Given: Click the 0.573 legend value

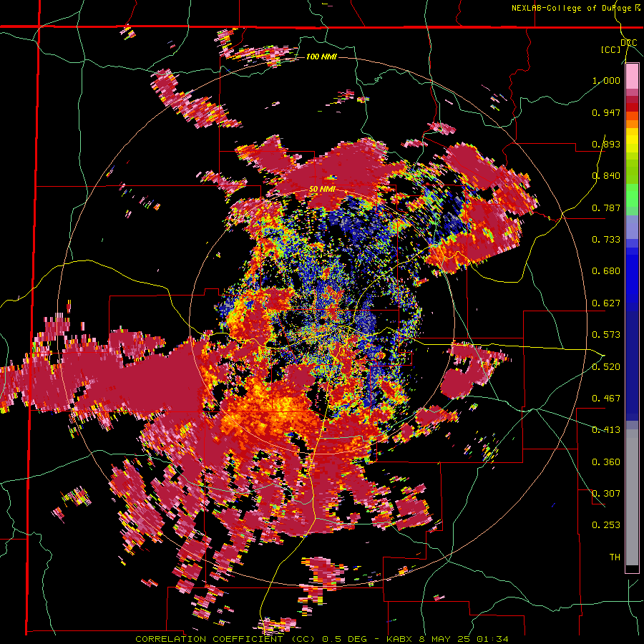Looking at the screenshot, I should [x=606, y=335].
